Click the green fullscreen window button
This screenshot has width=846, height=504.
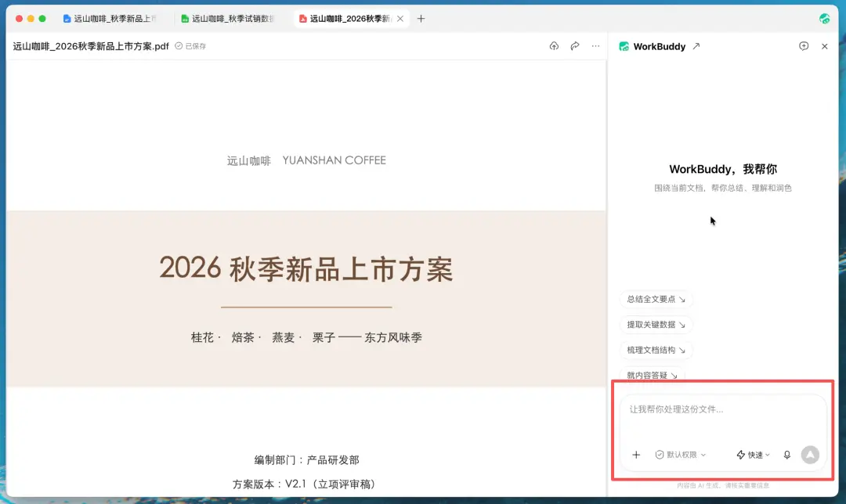click(x=42, y=18)
